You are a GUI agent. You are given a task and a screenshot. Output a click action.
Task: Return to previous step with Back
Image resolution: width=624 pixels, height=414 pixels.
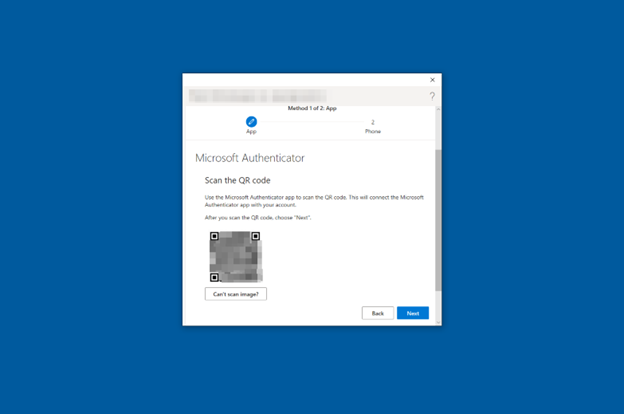click(378, 313)
